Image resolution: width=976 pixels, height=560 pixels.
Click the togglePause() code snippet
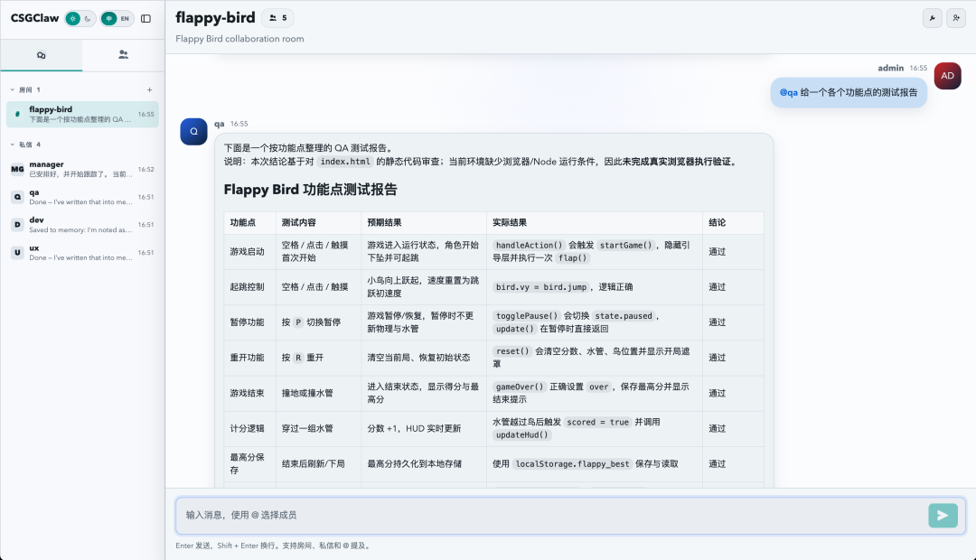tap(527, 316)
